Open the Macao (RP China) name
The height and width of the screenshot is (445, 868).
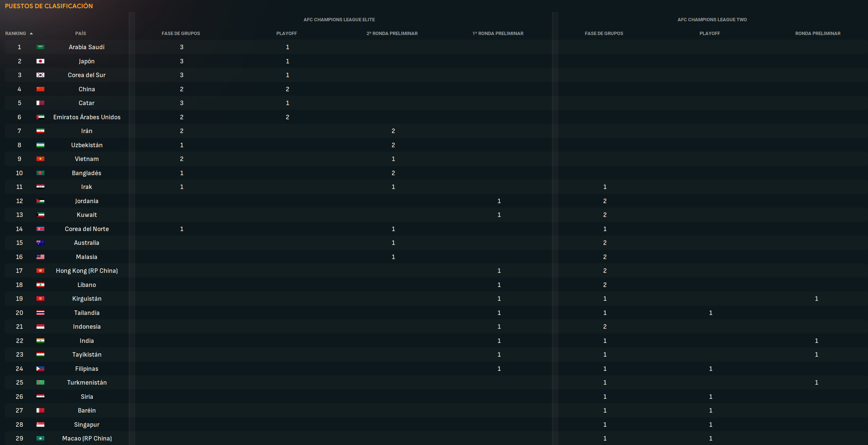[87, 438]
